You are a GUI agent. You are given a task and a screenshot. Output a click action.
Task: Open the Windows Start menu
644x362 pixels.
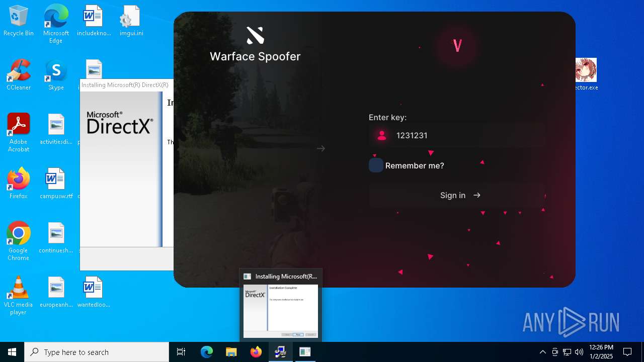coord(12,352)
